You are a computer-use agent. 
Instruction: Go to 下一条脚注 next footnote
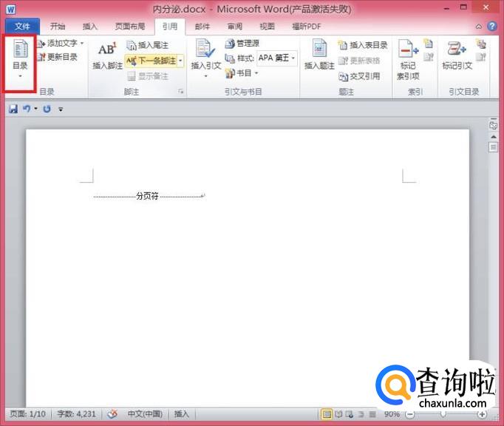151,61
